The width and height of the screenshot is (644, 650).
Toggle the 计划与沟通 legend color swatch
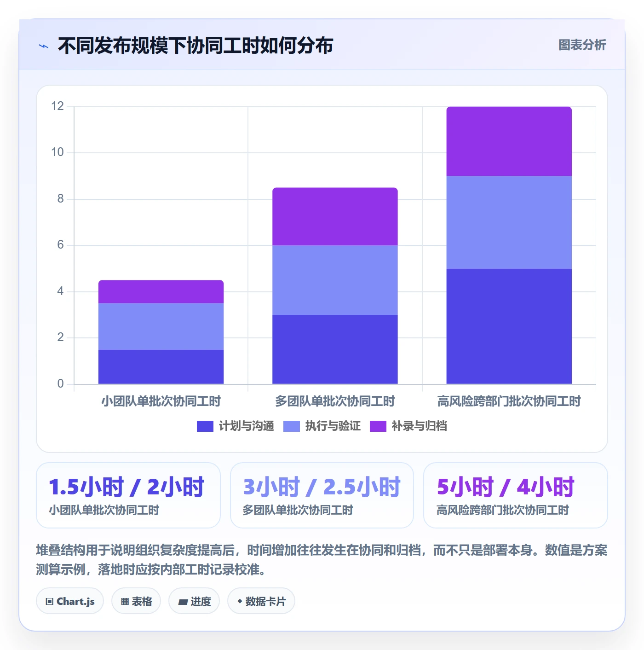click(x=205, y=426)
